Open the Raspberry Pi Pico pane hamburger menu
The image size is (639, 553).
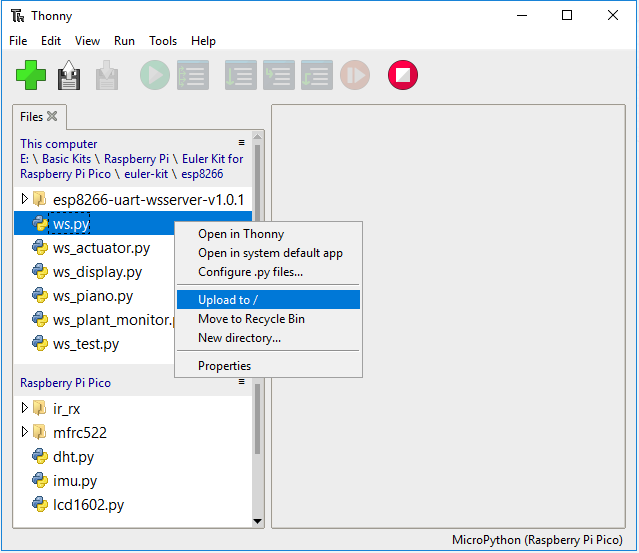(242, 381)
